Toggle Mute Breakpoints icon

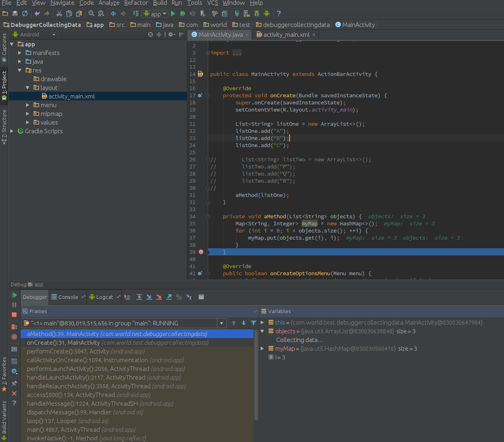tap(14, 337)
